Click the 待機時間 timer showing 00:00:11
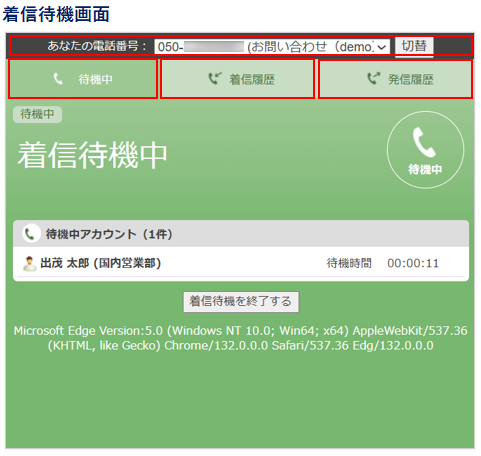The width and height of the screenshot is (481, 456). 413,264
